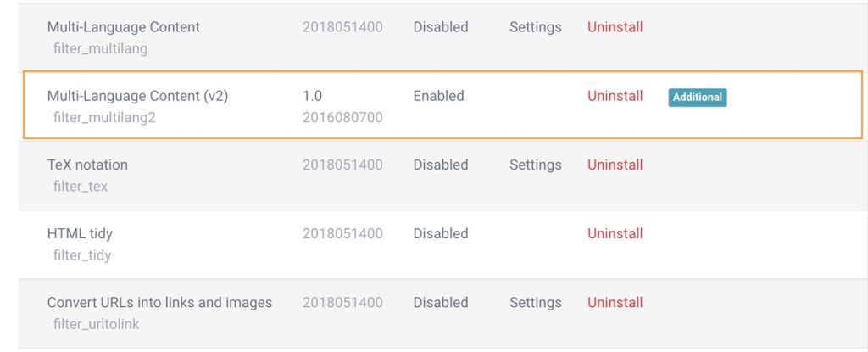Click Convert URLs into links and images

159,302
